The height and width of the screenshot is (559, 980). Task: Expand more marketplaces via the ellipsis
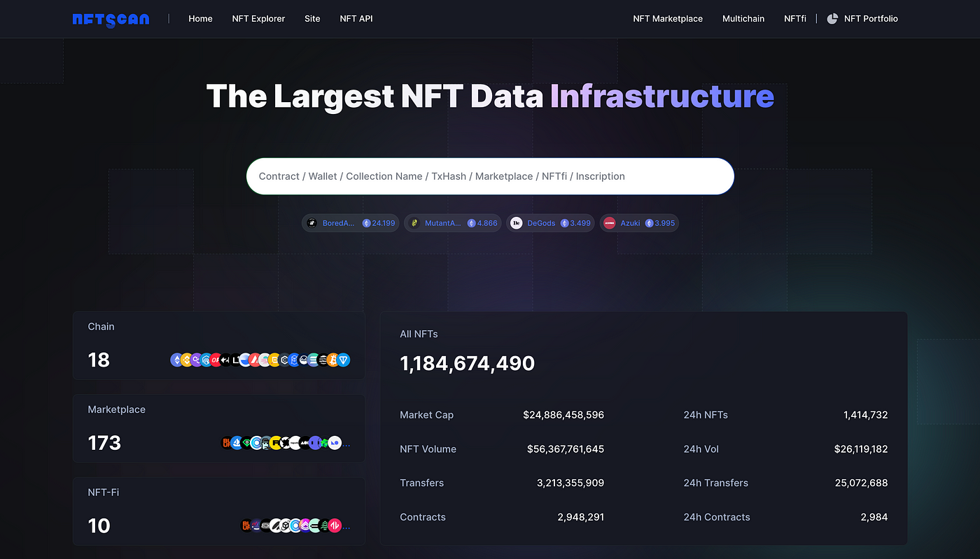click(346, 444)
